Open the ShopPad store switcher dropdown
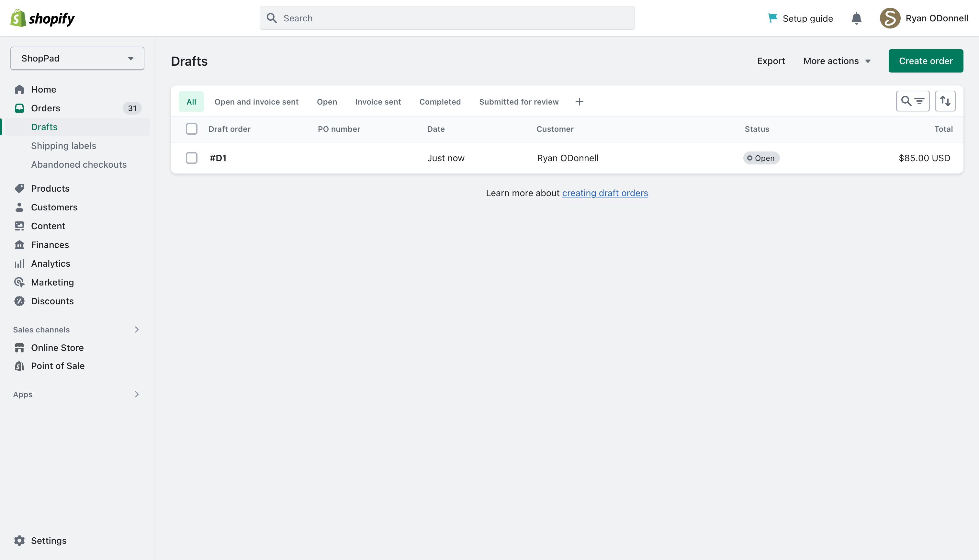 click(x=77, y=59)
